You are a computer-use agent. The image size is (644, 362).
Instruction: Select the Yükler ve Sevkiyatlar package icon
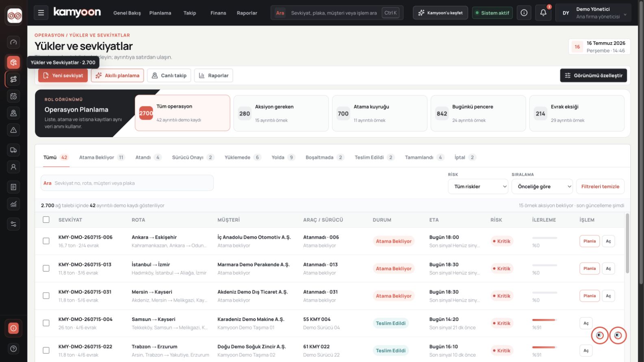pyautogui.click(x=13, y=62)
